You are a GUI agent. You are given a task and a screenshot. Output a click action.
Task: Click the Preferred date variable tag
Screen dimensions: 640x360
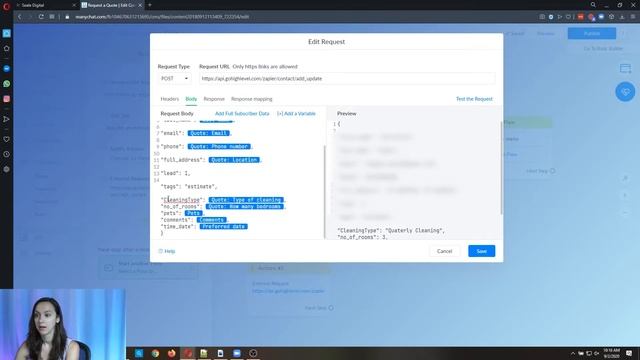click(223, 227)
